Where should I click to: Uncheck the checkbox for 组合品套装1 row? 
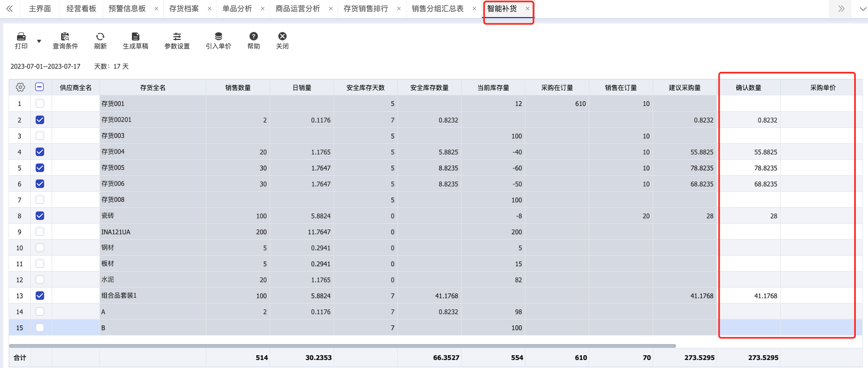click(40, 296)
